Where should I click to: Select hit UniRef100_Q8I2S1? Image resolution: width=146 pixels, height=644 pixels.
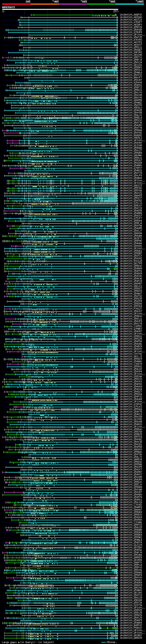coord(131,65)
